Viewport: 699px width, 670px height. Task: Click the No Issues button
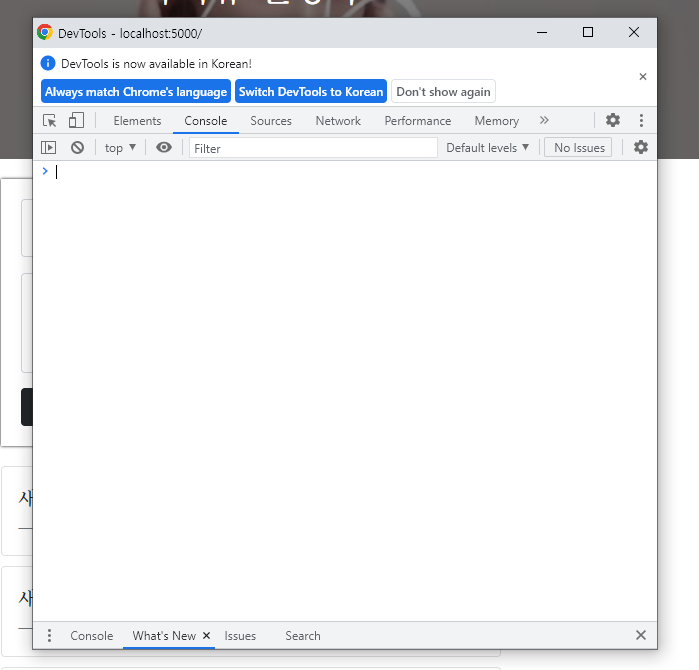578,148
